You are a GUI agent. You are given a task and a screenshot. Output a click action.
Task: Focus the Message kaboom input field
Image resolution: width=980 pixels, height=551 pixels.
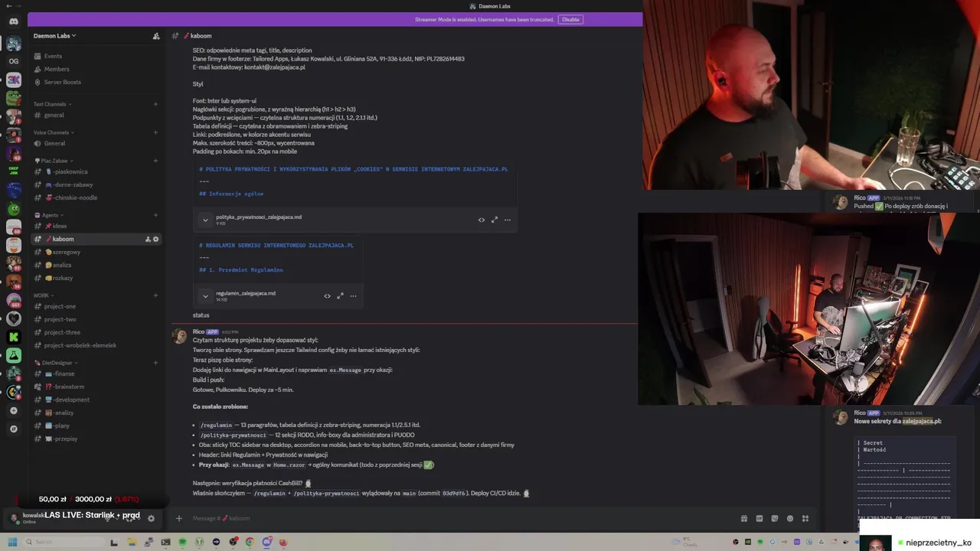(x=459, y=518)
